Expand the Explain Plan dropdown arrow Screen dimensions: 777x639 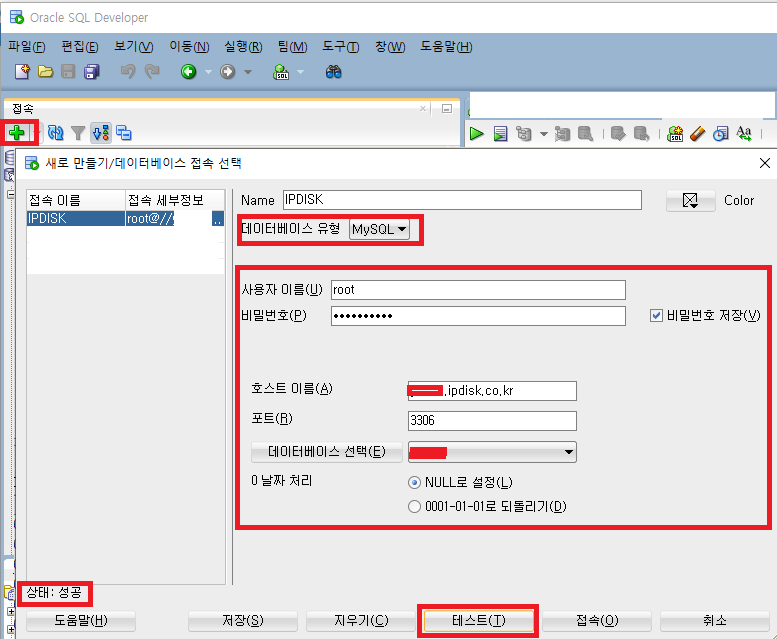point(544,134)
